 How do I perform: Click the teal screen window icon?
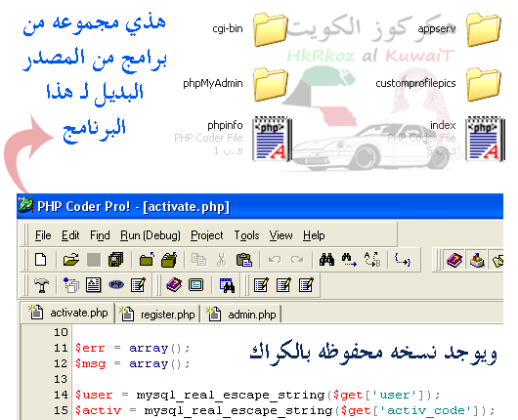coord(195,285)
